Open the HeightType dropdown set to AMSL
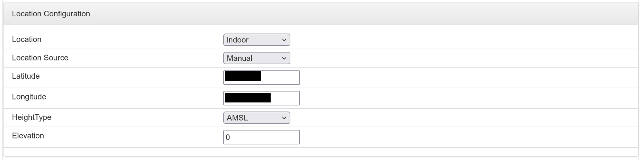 coord(256,118)
